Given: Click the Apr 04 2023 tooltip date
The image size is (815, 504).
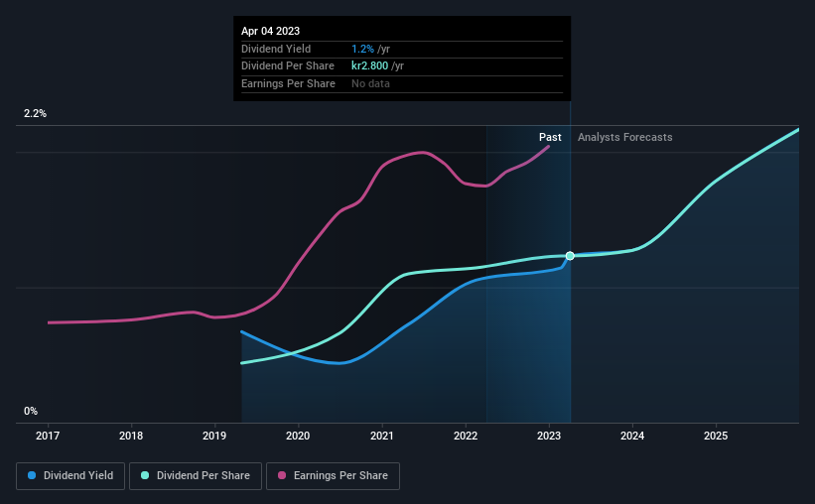Looking at the screenshot, I should (270, 31).
